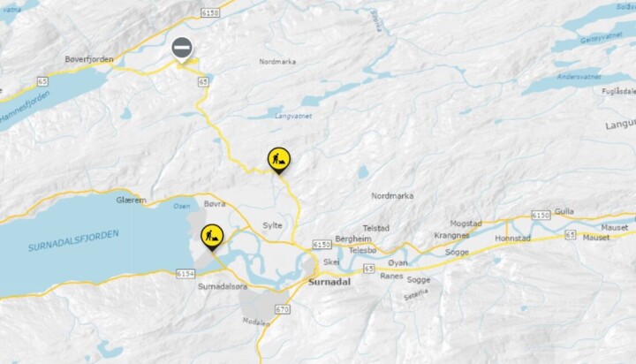Viewport: 636px width, 364px height.
Task: Click the Surnadalsfjorden water label
Action: [73, 240]
